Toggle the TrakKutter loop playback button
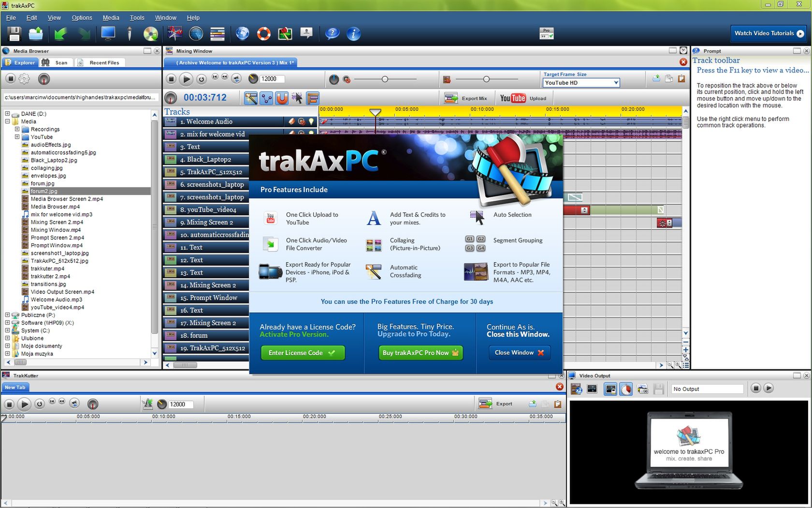Viewport: 812px width, 508px height. point(40,403)
